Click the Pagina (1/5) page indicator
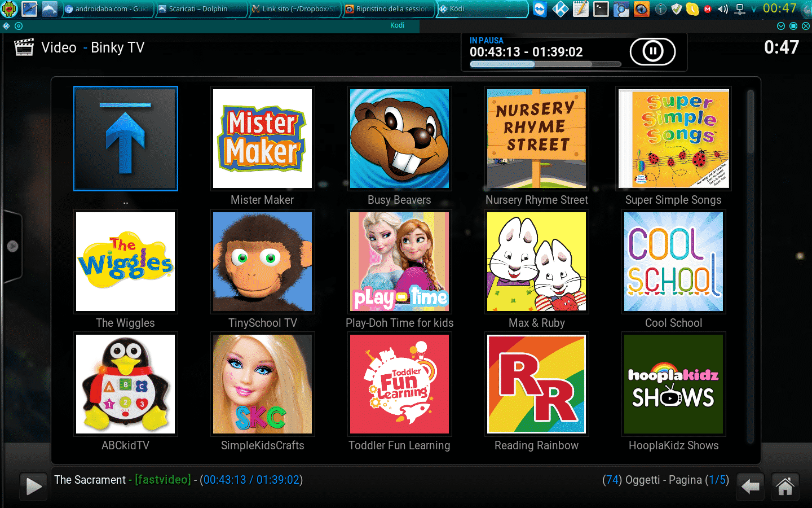The height and width of the screenshot is (508, 812). (699, 480)
